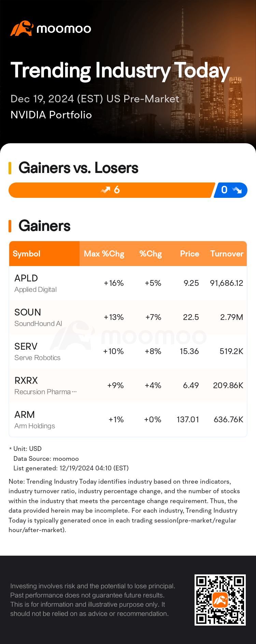Open the ARM Arm Holdings row
This screenshot has height=644, width=256.
click(x=128, y=420)
